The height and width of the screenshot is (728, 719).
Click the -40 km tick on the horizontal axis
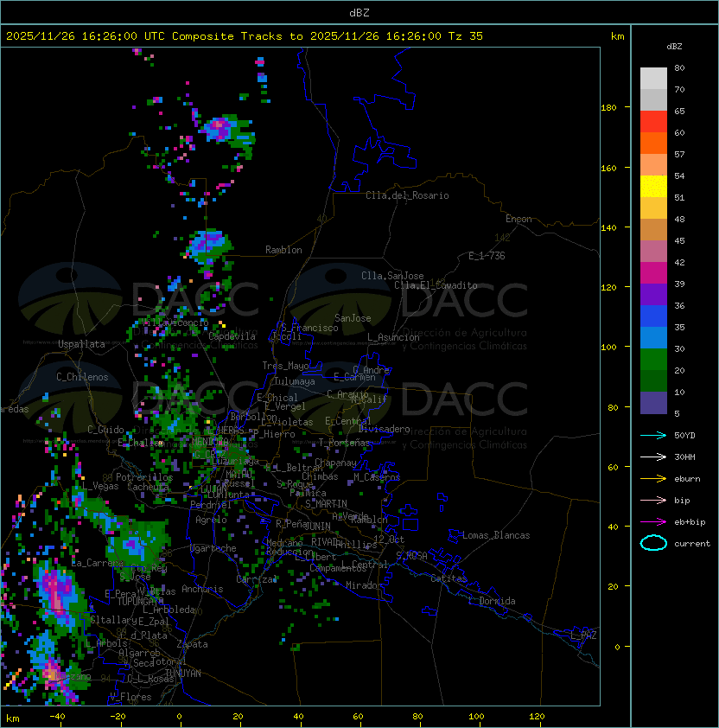pos(57,717)
